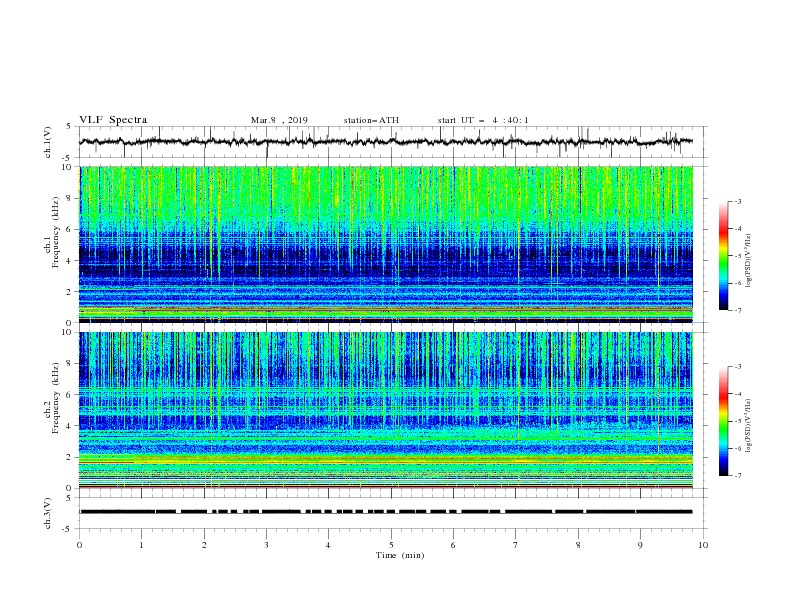Click the "ch.3(V)" axis label
The image size is (792, 612).
pyautogui.click(x=48, y=513)
